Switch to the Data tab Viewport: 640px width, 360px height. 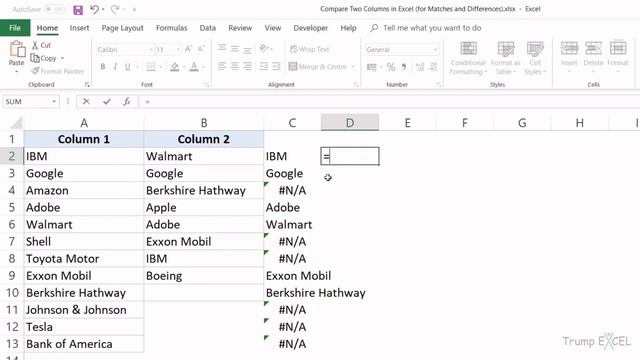(x=207, y=28)
